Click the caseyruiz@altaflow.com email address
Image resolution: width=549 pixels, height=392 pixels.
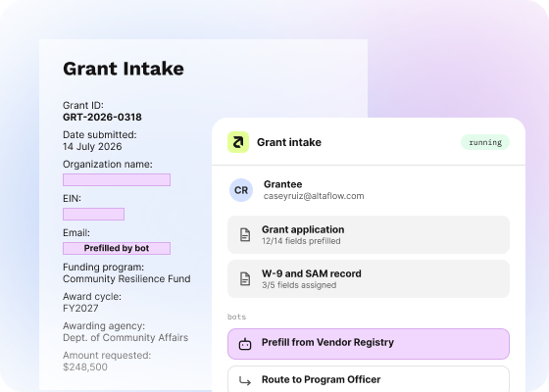pyautogui.click(x=314, y=196)
